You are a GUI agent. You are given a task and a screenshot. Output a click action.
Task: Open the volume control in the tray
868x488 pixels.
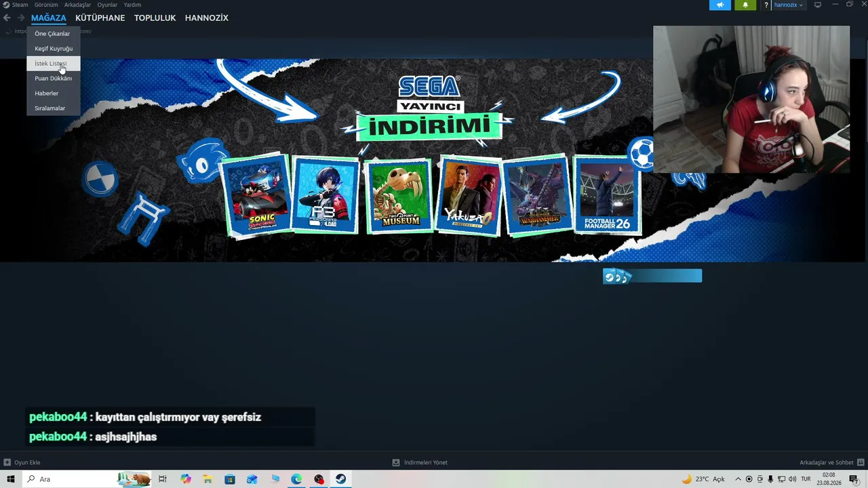[792, 479]
